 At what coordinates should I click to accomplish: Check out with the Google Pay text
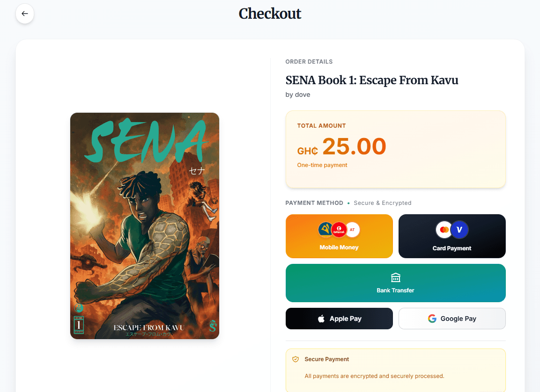point(458,319)
